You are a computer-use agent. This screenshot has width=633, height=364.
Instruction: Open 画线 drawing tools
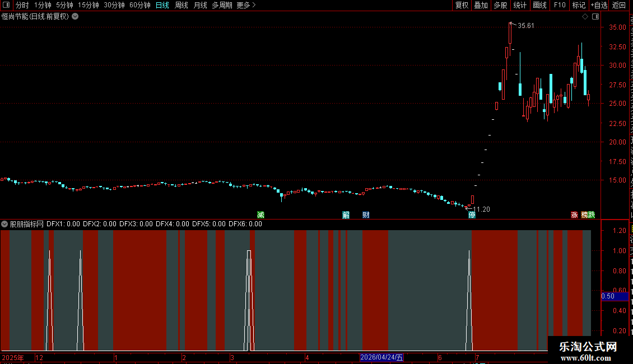pos(539,5)
